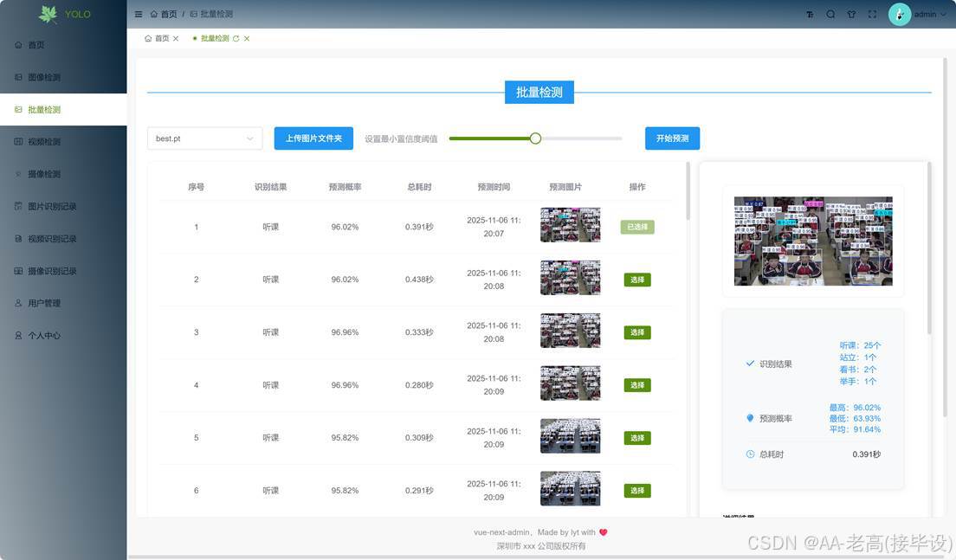Image resolution: width=956 pixels, height=560 pixels.
Task: Open 用户管理 in the sidebar
Action: click(63, 303)
